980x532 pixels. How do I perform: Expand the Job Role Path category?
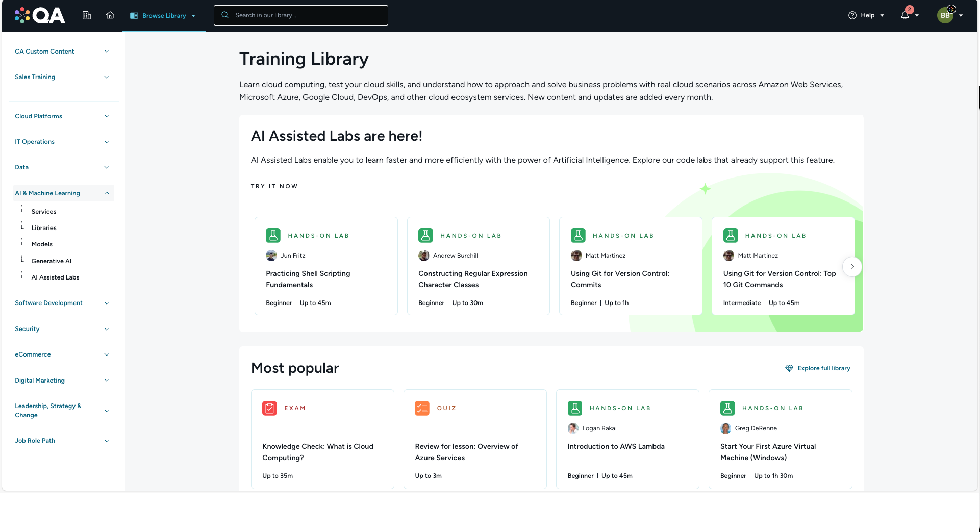(x=62, y=441)
